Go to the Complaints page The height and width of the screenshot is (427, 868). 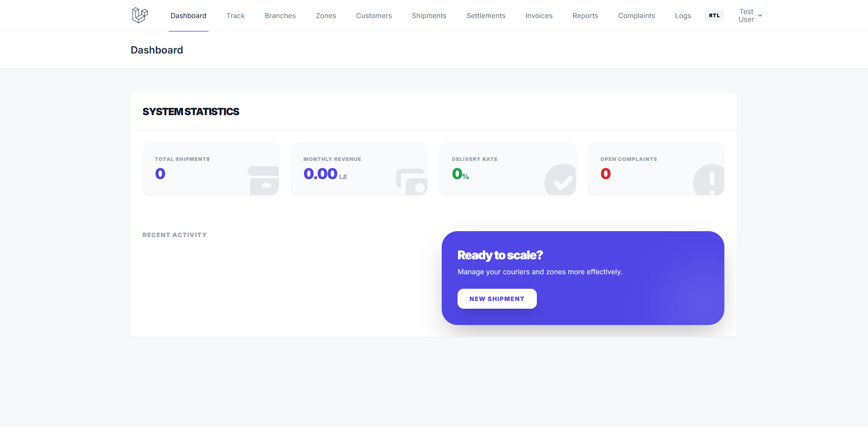coord(636,16)
